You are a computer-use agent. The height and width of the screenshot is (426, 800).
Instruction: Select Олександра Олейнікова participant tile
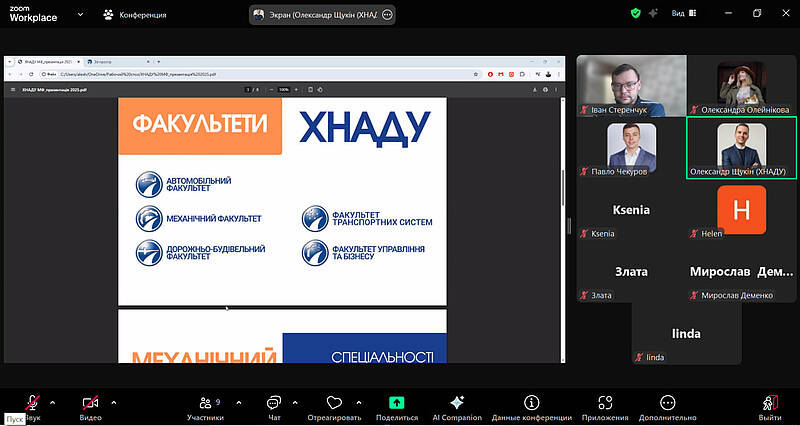(742, 86)
